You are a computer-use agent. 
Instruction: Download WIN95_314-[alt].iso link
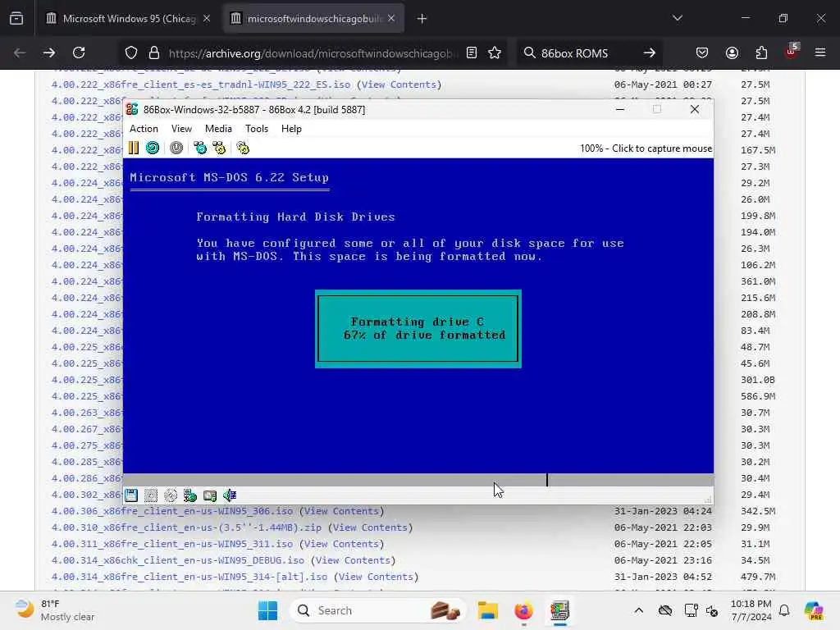(189, 577)
